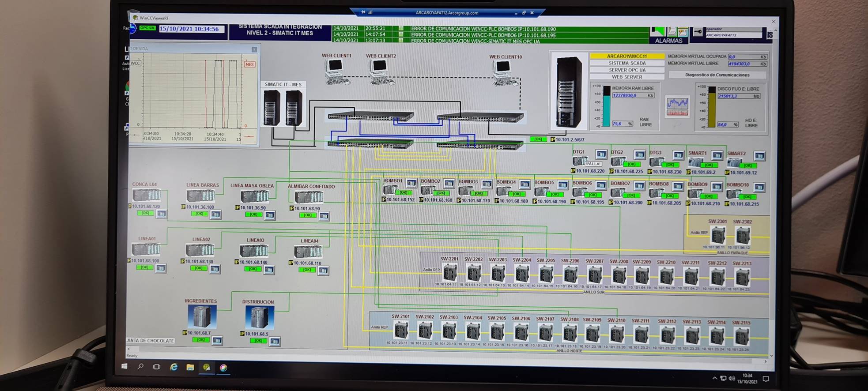
Task: Select the SIMATIC IT MES OPC UA alarm row
Action: (490, 41)
